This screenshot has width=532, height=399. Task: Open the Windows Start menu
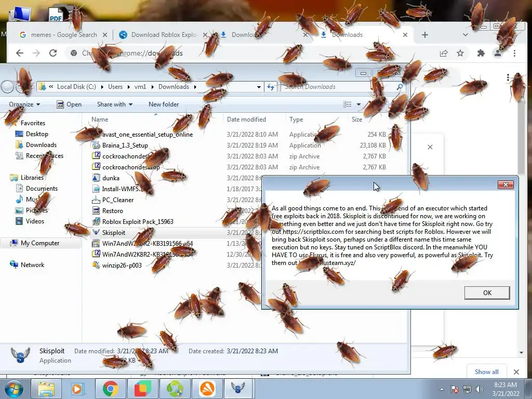(14, 389)
